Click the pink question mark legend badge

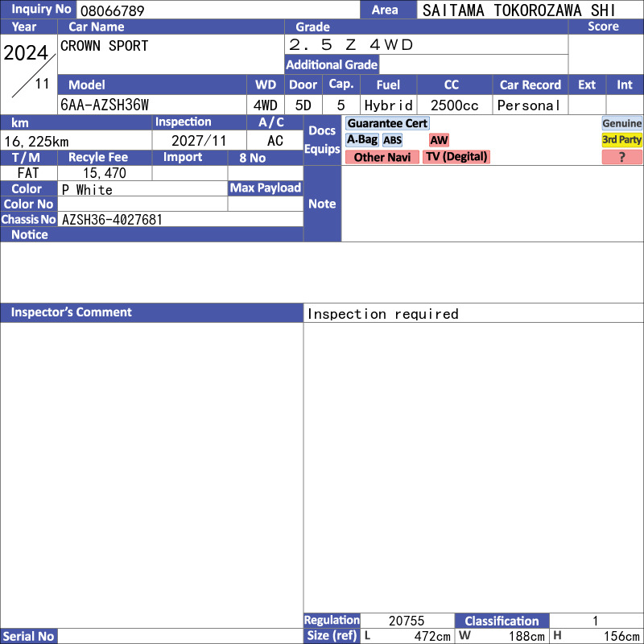621,157
